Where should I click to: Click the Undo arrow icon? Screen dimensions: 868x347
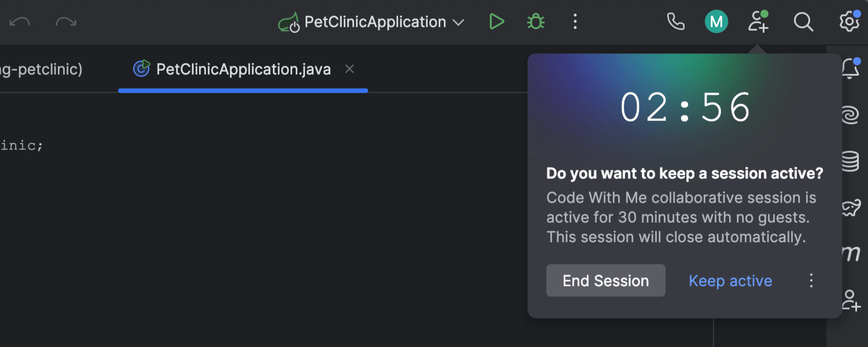20,23
